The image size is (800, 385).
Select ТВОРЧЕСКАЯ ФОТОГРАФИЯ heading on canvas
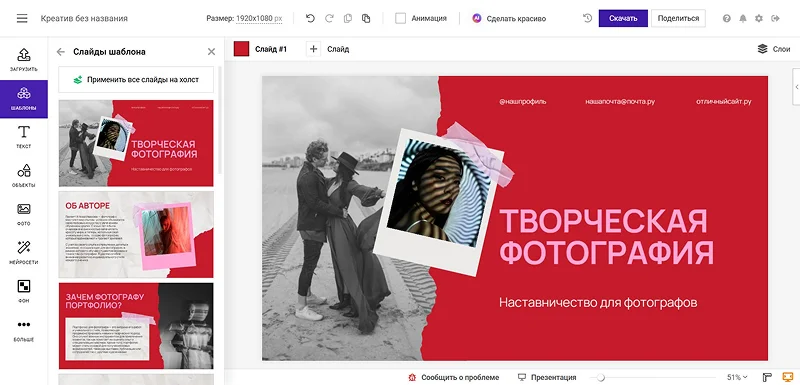pyautogui.click(x=606, y=237)
